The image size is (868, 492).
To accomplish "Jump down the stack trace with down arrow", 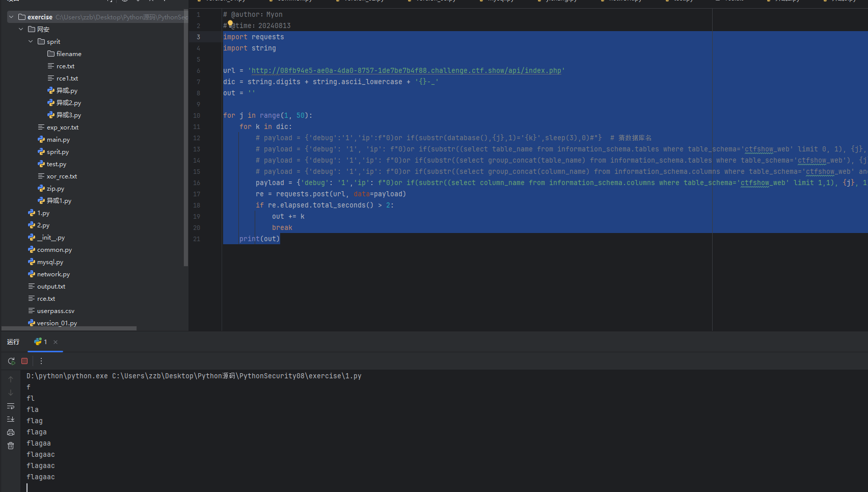I will click(11, 393).
